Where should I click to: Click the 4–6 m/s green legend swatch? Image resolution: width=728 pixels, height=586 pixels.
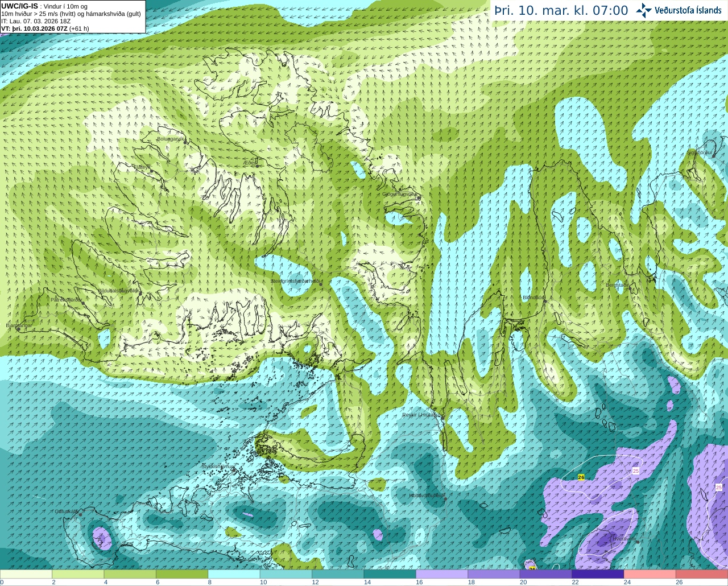tap(130, 574)
